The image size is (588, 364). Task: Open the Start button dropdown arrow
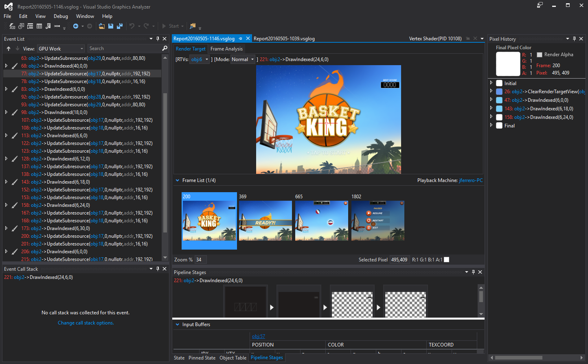[182, 26]
